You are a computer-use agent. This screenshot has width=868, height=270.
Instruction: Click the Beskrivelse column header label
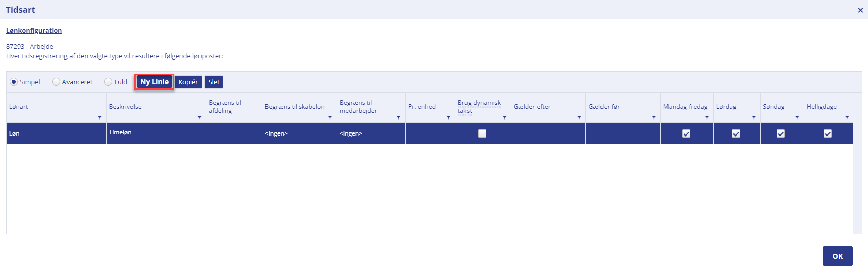(x=125, y=107)
